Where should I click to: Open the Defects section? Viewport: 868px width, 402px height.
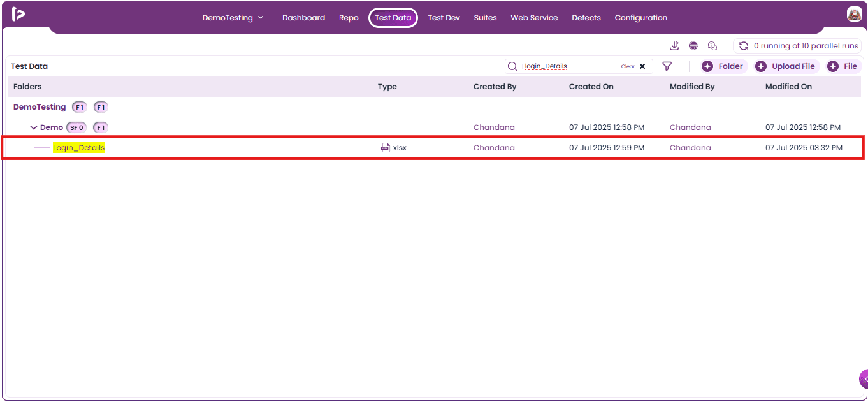pyautogui.click(x=586, y=18)
